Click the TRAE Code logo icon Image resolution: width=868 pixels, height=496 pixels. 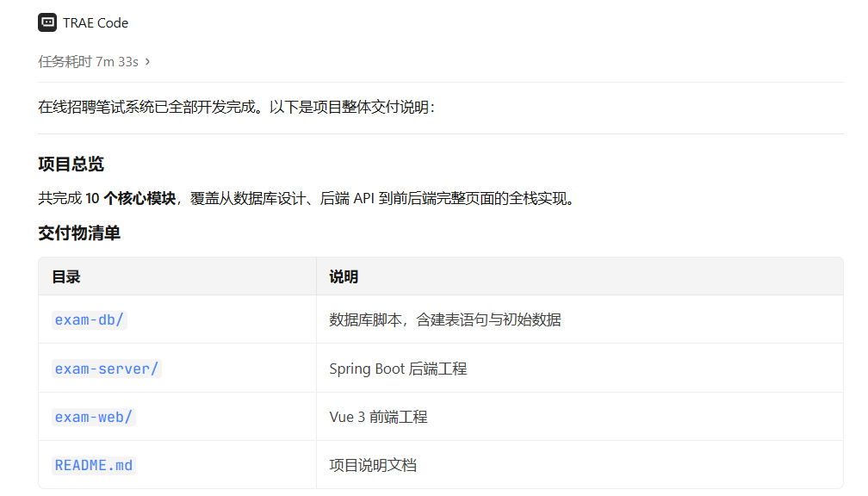[x=47, y=22]
